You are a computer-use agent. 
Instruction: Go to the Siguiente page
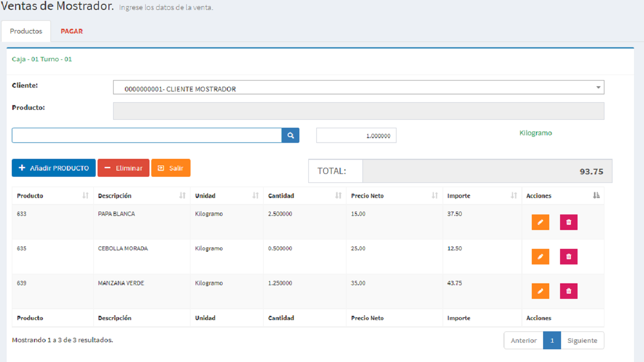582,340
